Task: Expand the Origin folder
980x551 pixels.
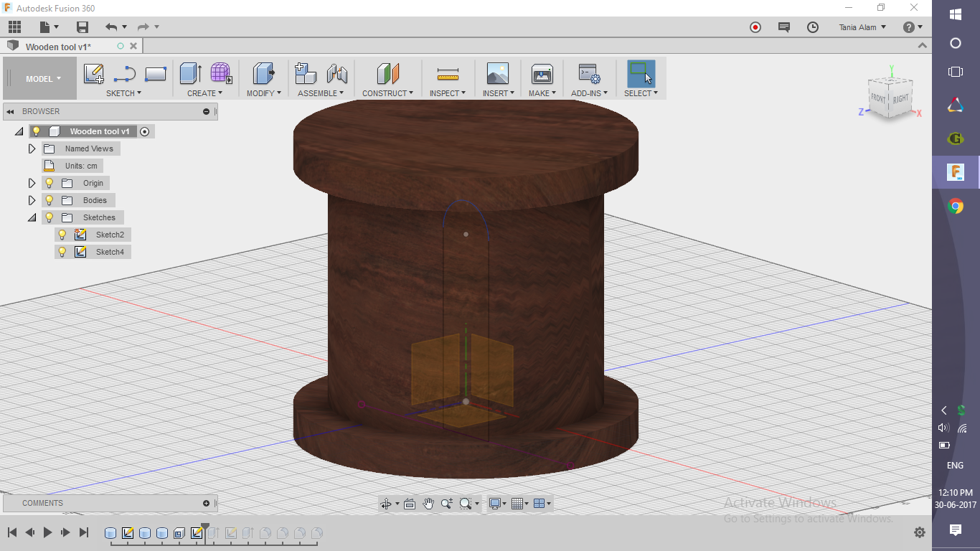Action: (32, 183)
